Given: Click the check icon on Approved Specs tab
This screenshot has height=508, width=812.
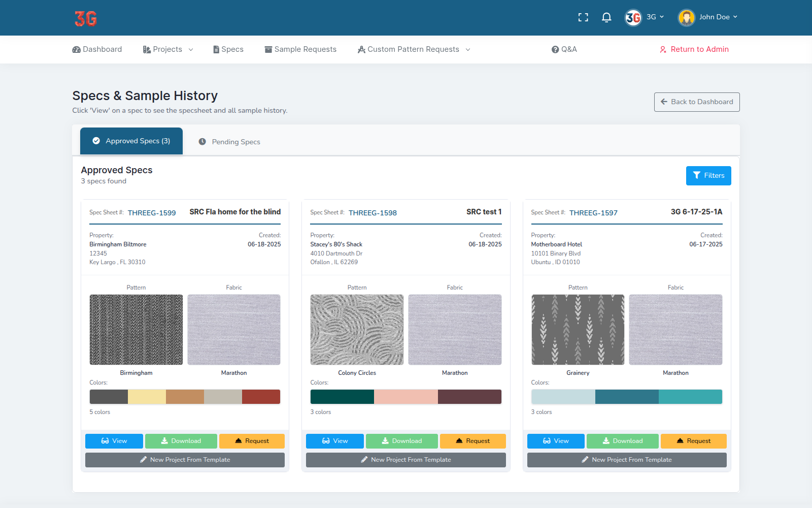Looking at the screenshot, I should pos(96,141).
